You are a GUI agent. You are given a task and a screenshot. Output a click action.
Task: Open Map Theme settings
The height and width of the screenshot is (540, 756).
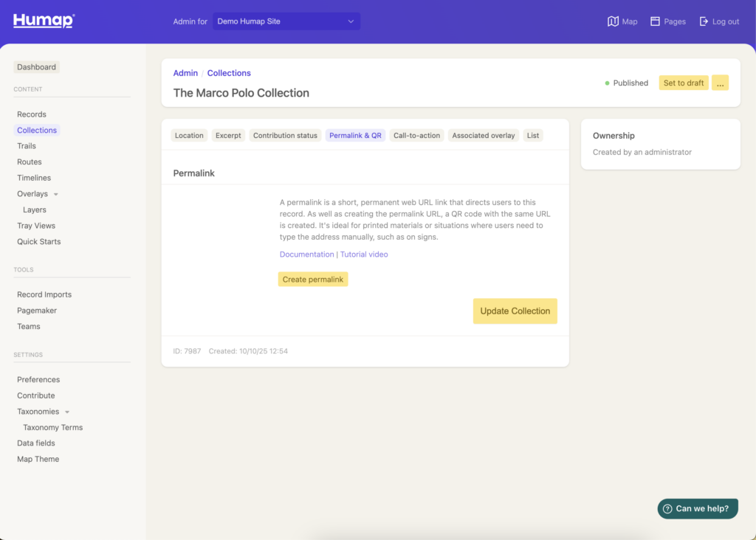[x=38, y=459]
